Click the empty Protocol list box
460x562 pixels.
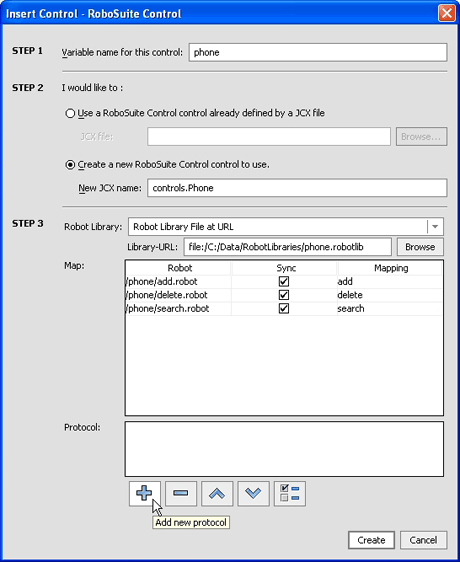point(284,449)
